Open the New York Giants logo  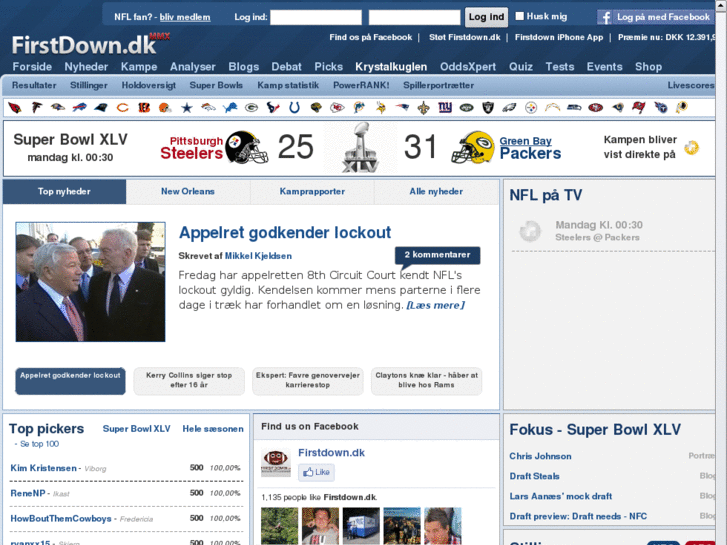coord(445,108)
